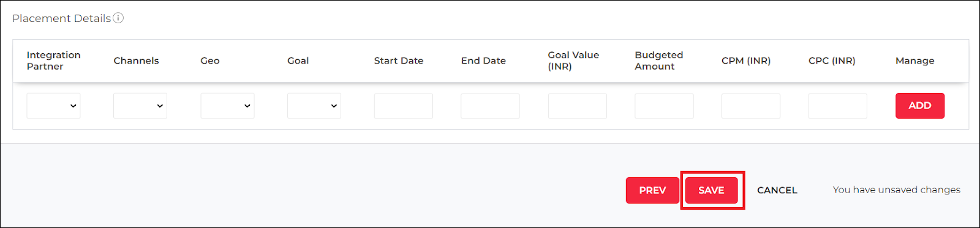Screen dimensions: 980x228
Task: Focus the Goal Value (INR) field
Action: point(577,106)
